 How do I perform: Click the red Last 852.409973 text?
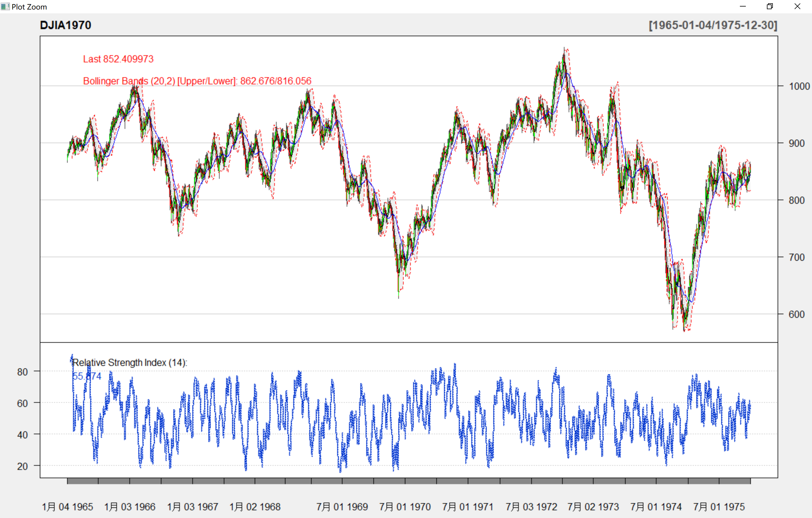point(118,59)
